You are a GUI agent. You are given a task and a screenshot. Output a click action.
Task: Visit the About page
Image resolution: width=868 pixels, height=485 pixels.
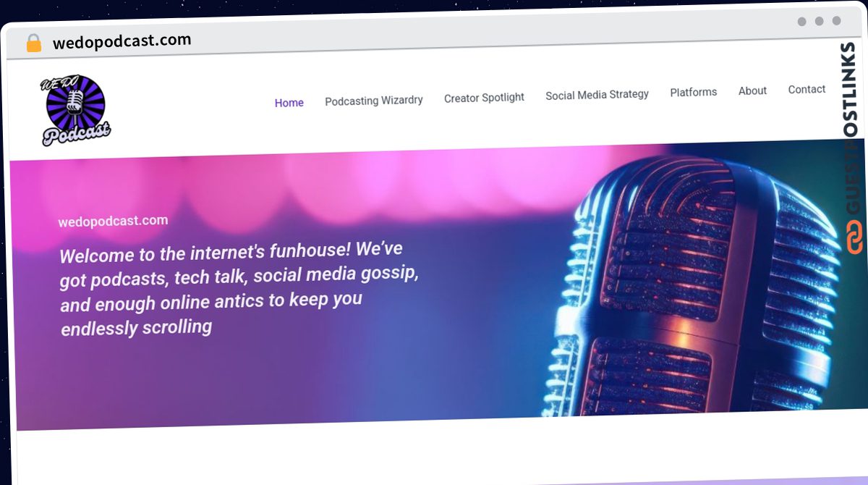[x=752, y=90]
